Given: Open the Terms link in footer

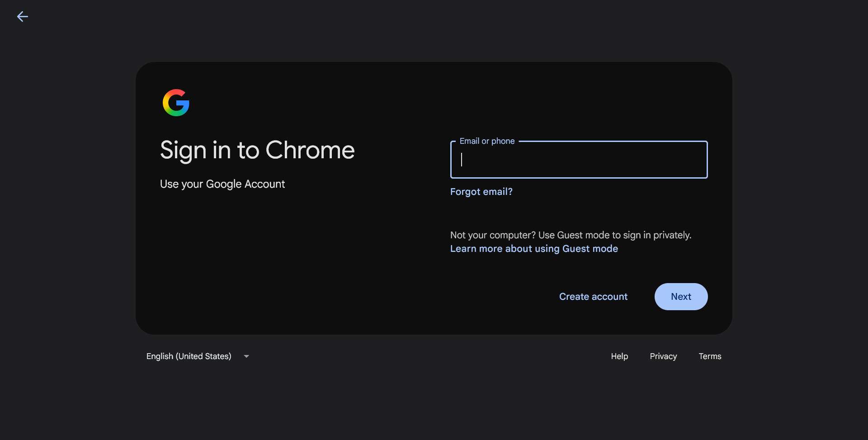Looking at the screenshot, I should click(x=710, y=356).
